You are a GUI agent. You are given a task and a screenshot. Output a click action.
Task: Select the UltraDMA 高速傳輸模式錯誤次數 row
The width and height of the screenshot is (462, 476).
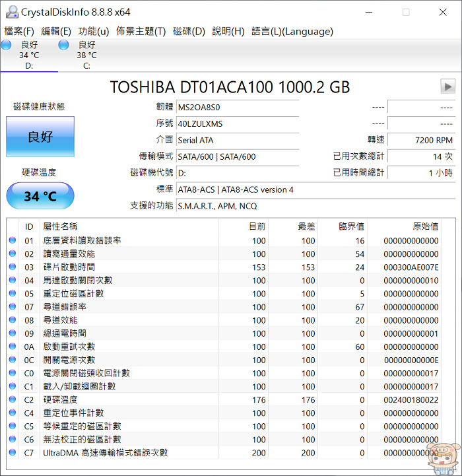click(224, 453)
